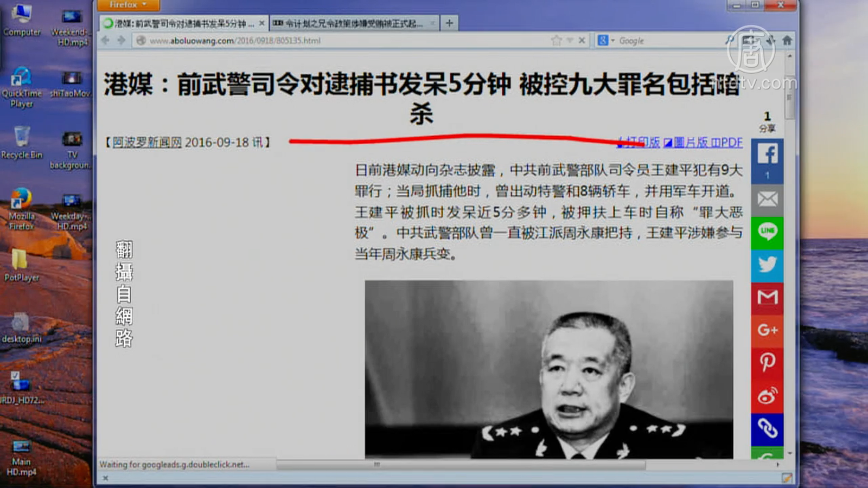Copy link using blue chain icon

(x=767, y=428)
